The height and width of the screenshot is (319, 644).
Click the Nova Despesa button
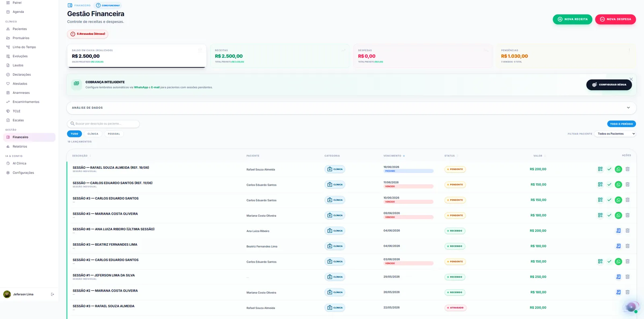click(x=615, y=19)
